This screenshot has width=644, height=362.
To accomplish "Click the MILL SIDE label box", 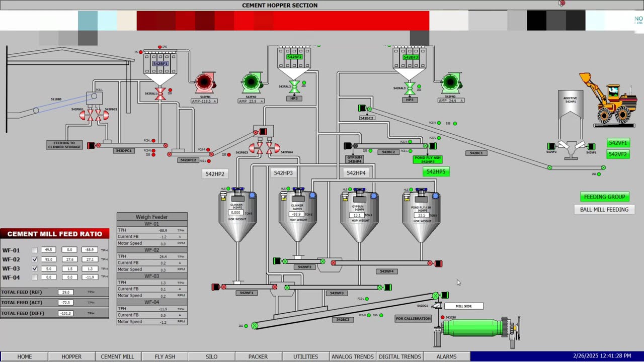I will pyautogui.click(x=464, y=306).
